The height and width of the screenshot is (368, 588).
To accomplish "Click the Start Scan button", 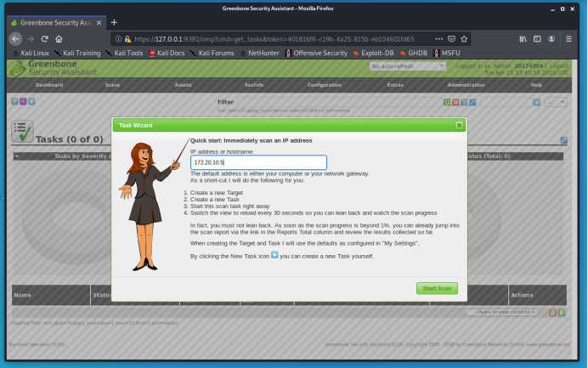I will [437, 288].
